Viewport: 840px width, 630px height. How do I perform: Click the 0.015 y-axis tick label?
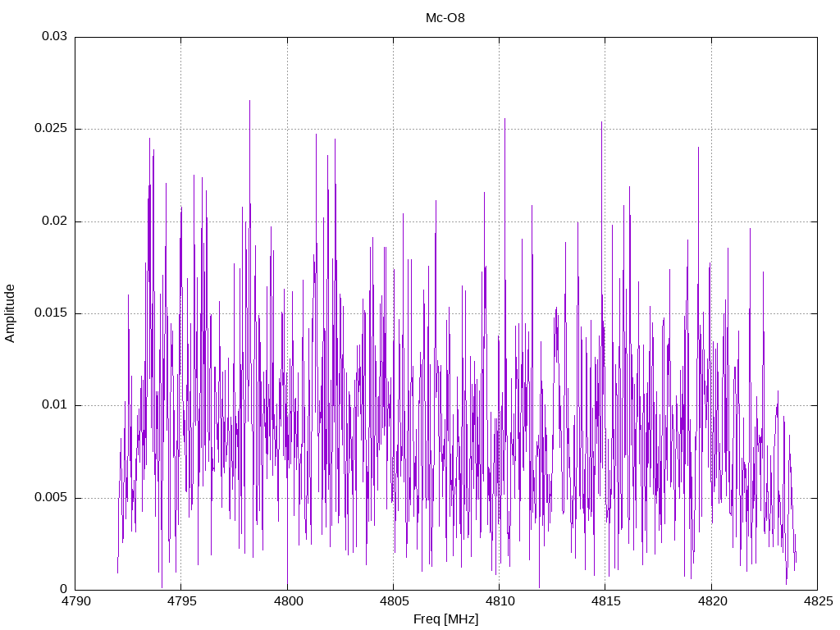point(52,313)
